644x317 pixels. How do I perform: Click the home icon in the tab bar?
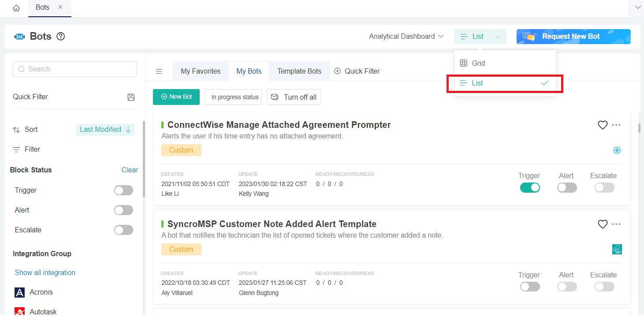coord(16,8)
